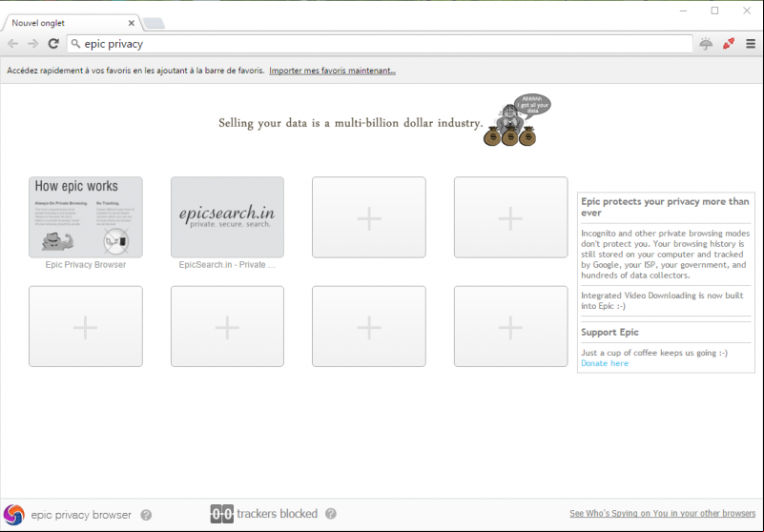Viewport: 764px width, 532px height.
Task: Click Just a cup of coffee text
Action: pos(654,353)
